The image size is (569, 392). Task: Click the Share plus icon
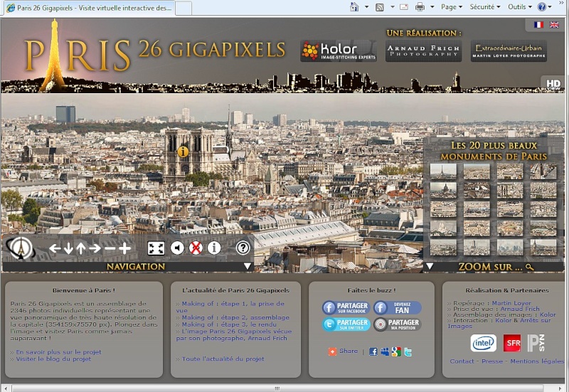pyautogui.click(x=332, y=351)
